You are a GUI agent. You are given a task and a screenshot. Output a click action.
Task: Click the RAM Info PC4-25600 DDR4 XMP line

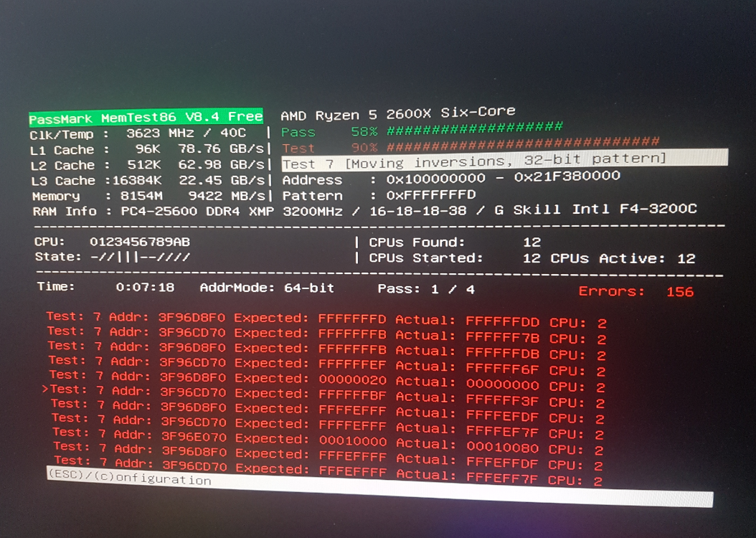[x=365, y=210]
